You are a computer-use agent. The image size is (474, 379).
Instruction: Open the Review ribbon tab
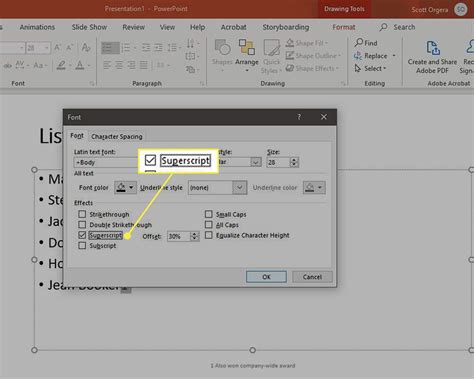133,27
